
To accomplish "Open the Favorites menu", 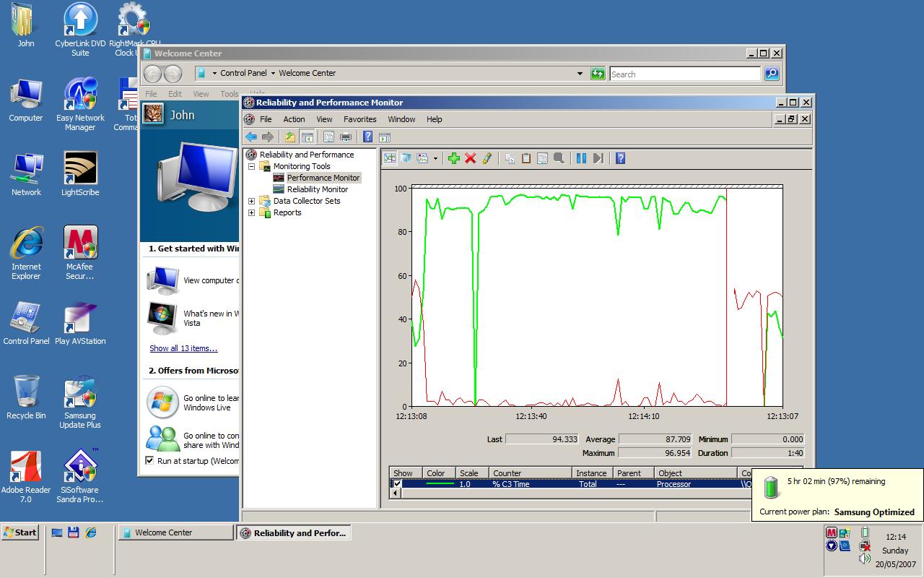I will [359, 119].
